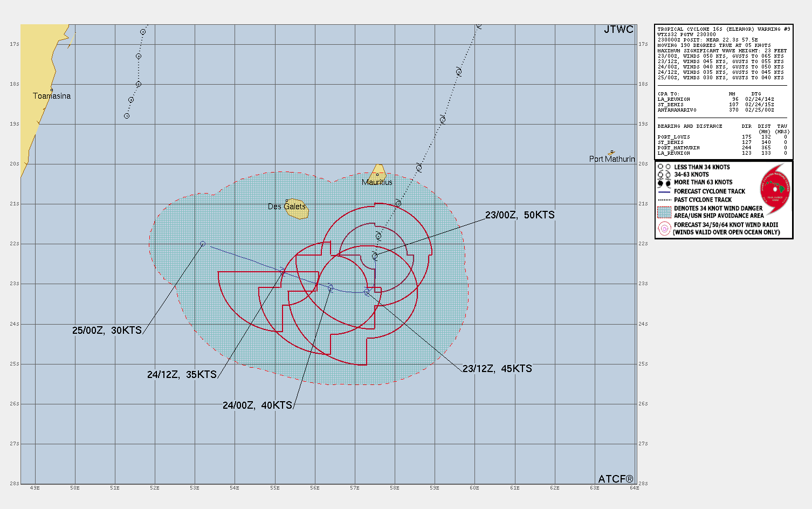Select the 23/12Z forecast position marker on track
The image size is (812, 509).
[x=367, y=292]
